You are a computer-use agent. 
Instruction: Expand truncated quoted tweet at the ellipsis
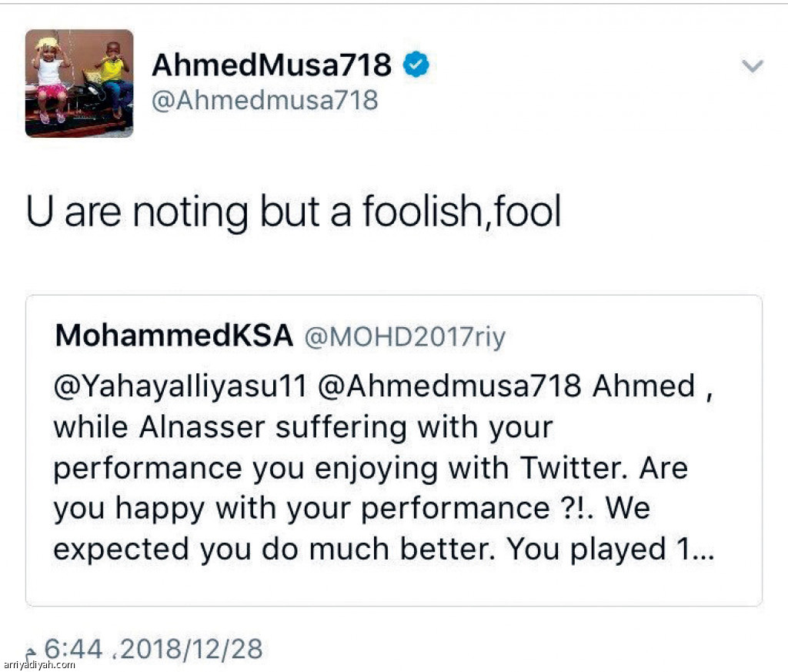[700, 550]
